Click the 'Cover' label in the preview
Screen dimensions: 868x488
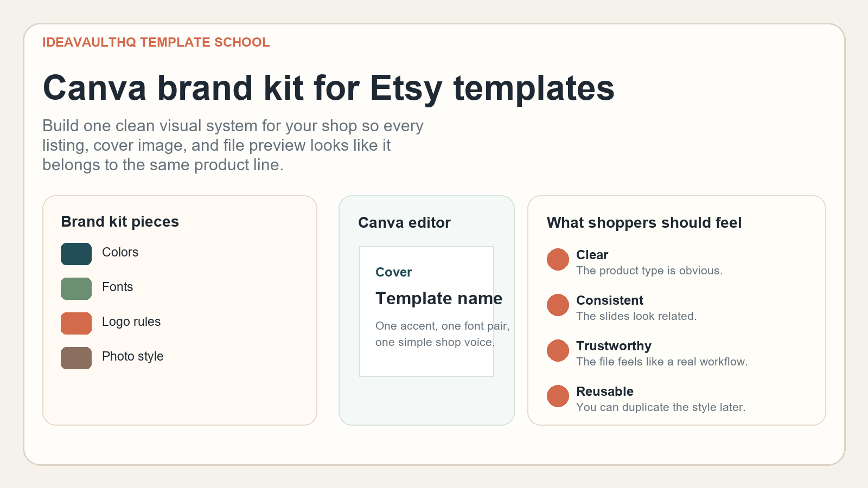pyautogui.click(x=393, y=272)
